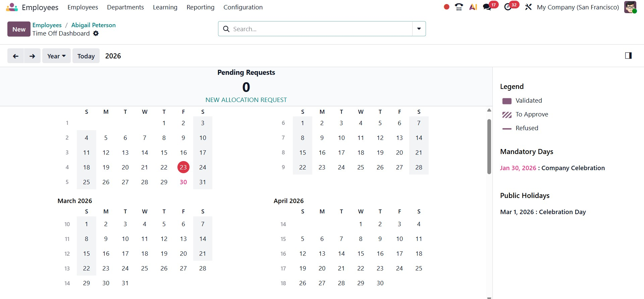Open the activities clock icon
The image size is (644, 299).
pos(508,7)
